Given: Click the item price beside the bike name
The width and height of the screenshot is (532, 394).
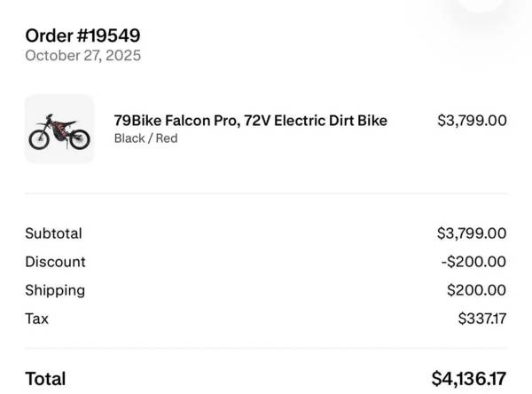Looking at the screenshot, I should pyautogui.click(x=472, y=120).
